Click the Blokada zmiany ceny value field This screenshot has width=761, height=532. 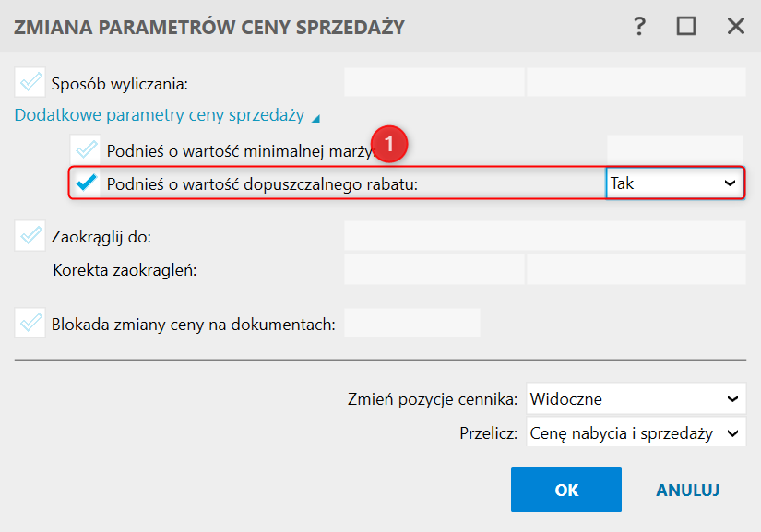click(x=411, y=323)
